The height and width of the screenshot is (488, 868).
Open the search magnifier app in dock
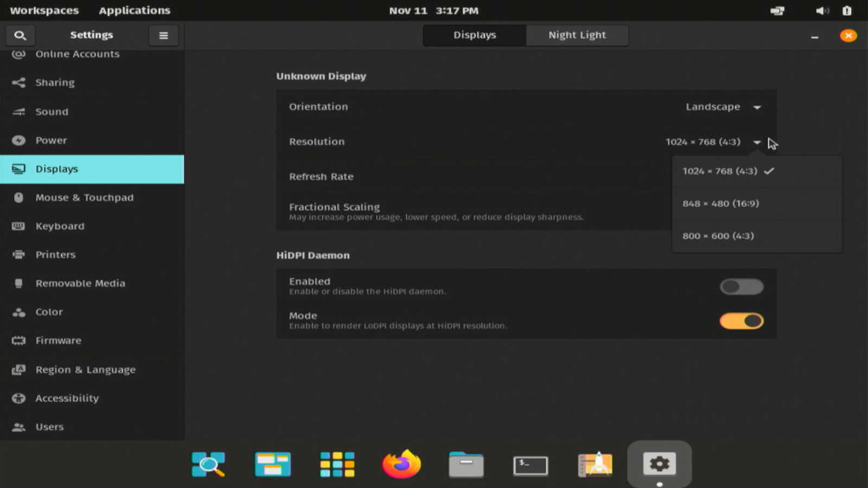point(208,464)
